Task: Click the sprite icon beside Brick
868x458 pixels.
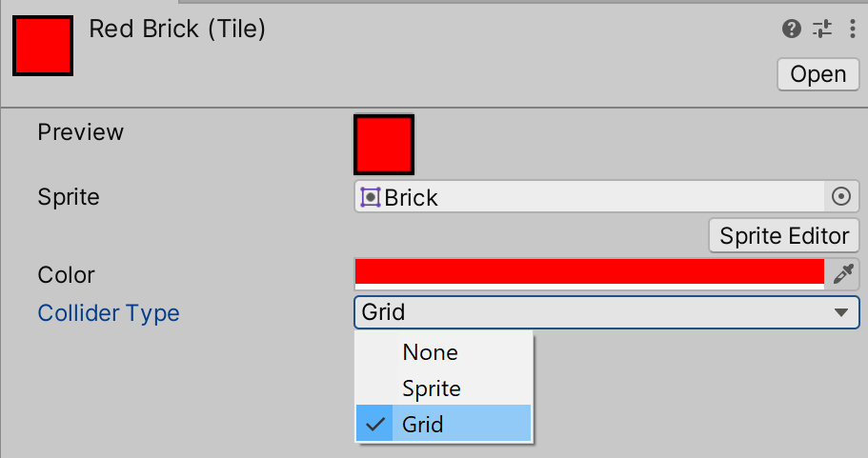Action: coord(371,197)
